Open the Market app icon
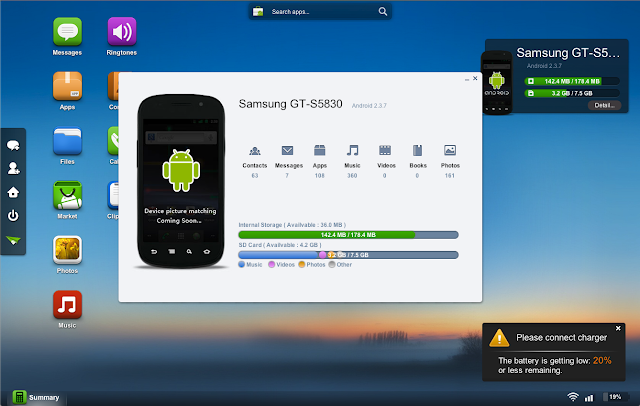The height and width of the screenshot is (406, 640). click(67, 195)
